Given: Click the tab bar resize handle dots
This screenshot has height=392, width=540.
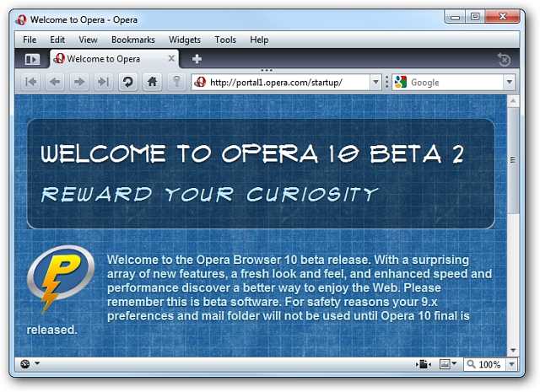Looking at the screenshot, I should pos(267,70).
